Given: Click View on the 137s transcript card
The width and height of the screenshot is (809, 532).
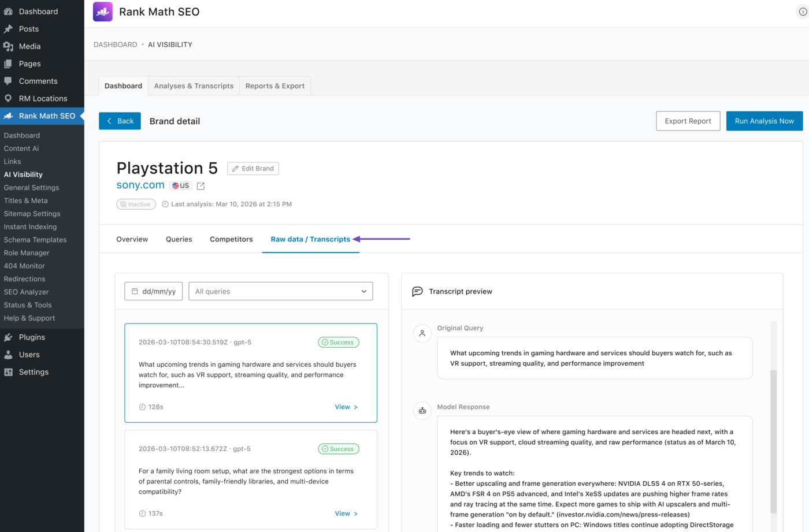Looking at the screenshot, I should coord(346,514).
